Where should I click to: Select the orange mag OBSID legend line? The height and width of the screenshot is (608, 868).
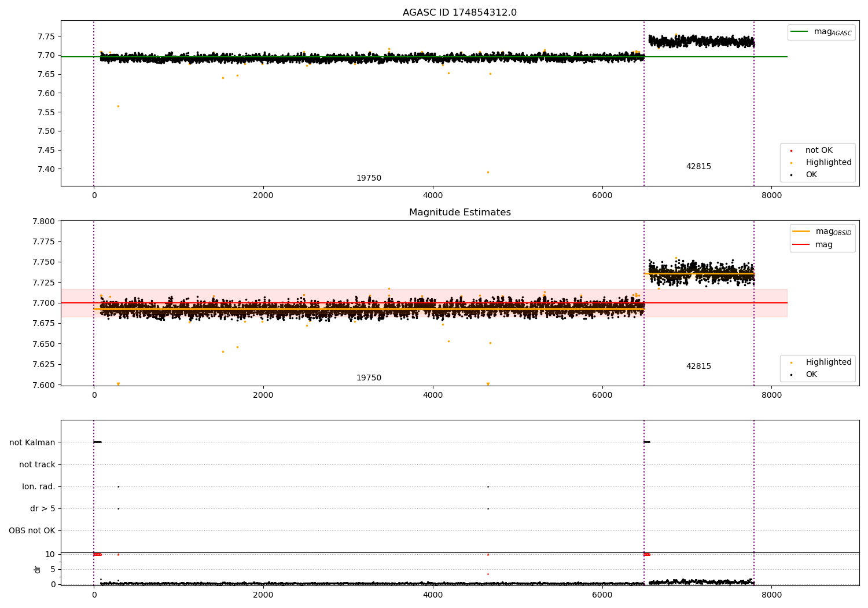(x=801, y=232)
